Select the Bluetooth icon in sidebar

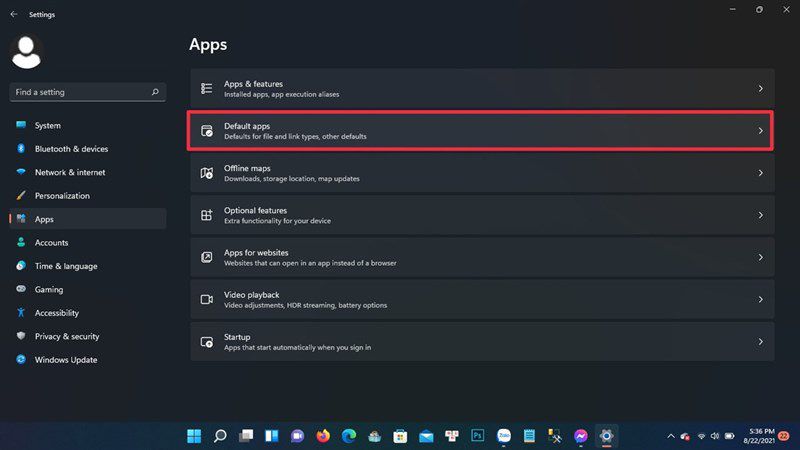coord(21,148)
